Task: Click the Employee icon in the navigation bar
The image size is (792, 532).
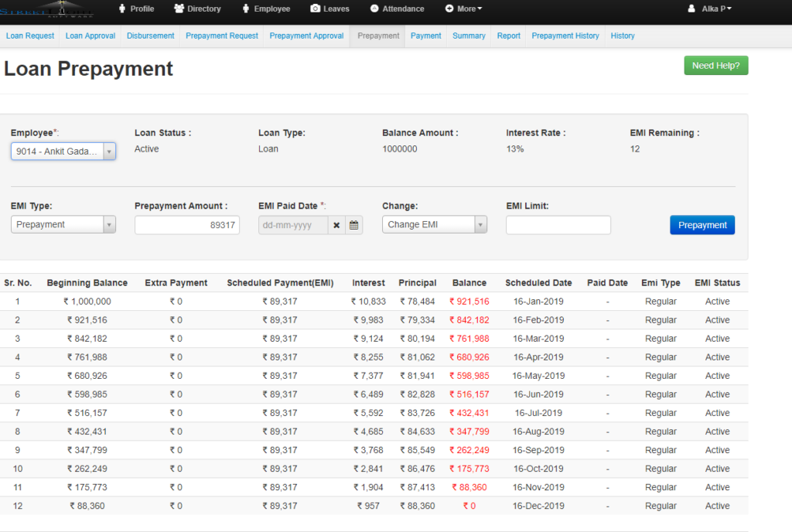Action: pos(245,9)
